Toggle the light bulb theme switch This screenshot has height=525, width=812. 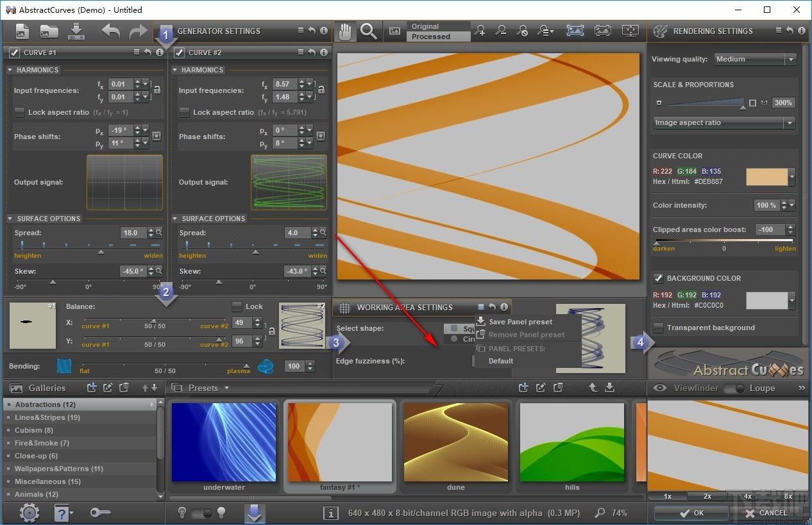point(203,513)
